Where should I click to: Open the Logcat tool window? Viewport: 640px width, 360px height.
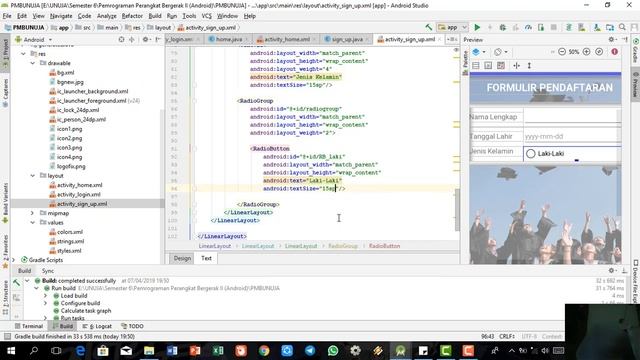pyautogui.click(x=98, y=326)
